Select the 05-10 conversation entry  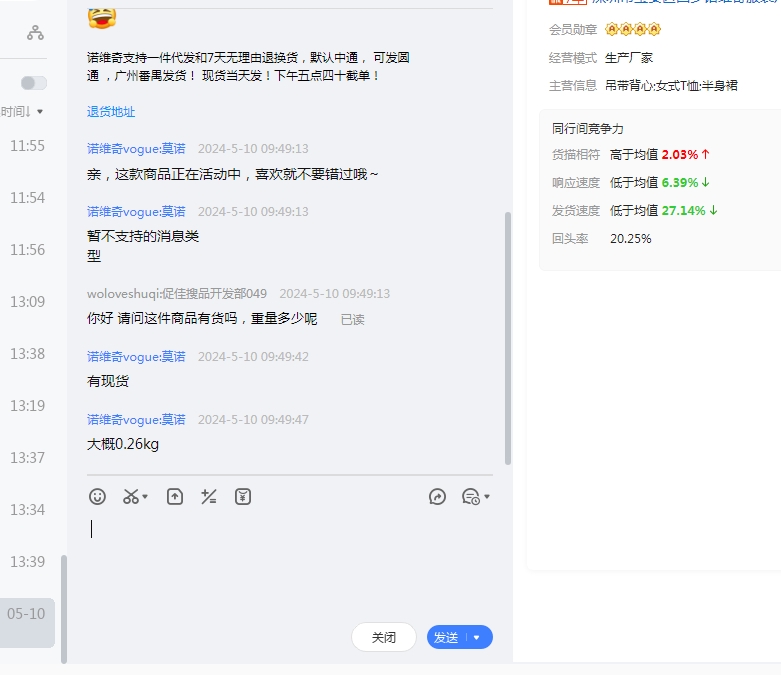(26, 613)
